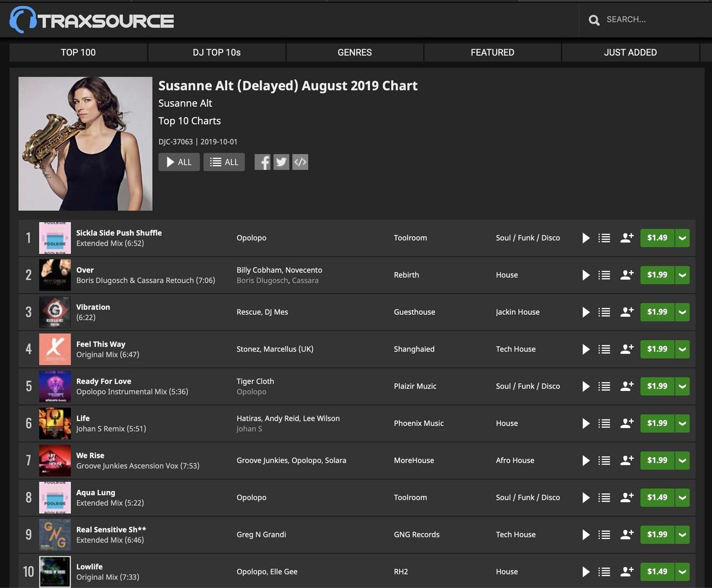The width and height of the screenshot is (712, 588).
Task: Buy Real Sensitive Sh** for $1.99
Action: point(657,535)
